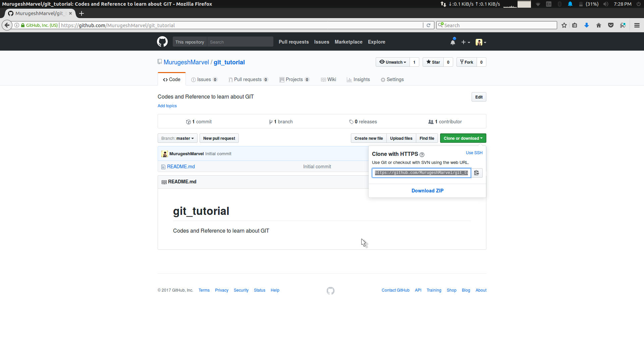Image resolution: width=644 pixels, height=362 pixels.
Task: Switch to the Projects tab
Action: point(294,79)
